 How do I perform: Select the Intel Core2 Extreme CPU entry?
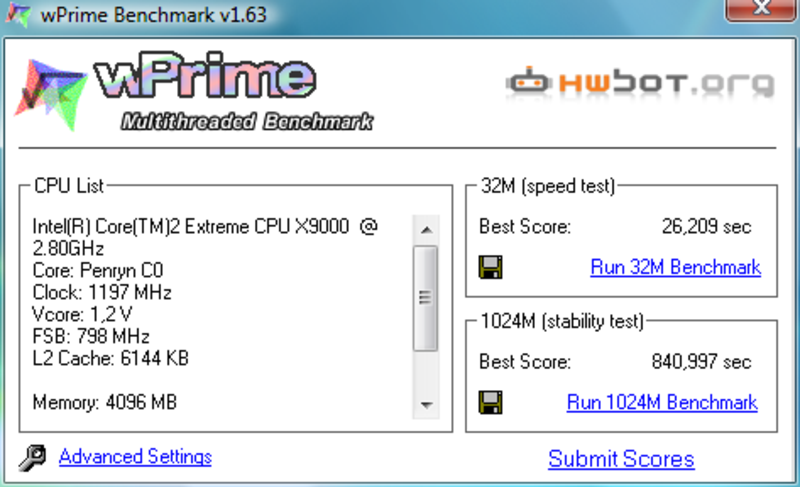pos(205,237)
